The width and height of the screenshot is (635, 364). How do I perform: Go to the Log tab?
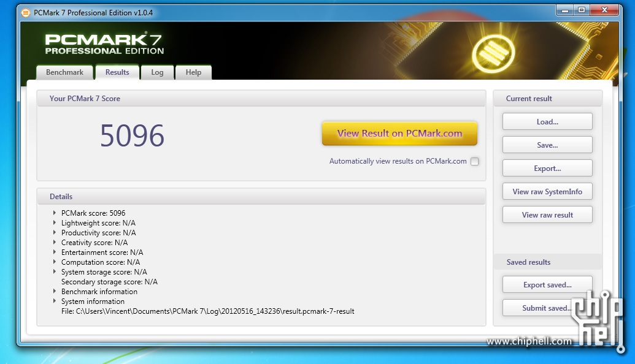[157, 72]
